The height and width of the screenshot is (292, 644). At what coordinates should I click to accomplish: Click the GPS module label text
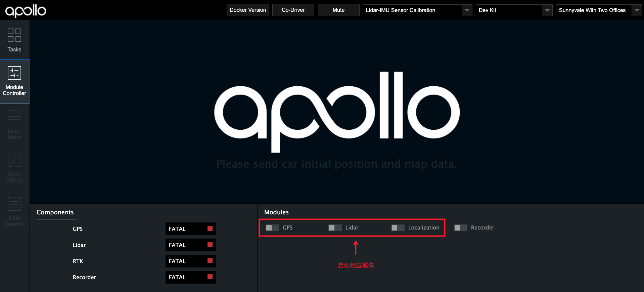coord(287,228)
